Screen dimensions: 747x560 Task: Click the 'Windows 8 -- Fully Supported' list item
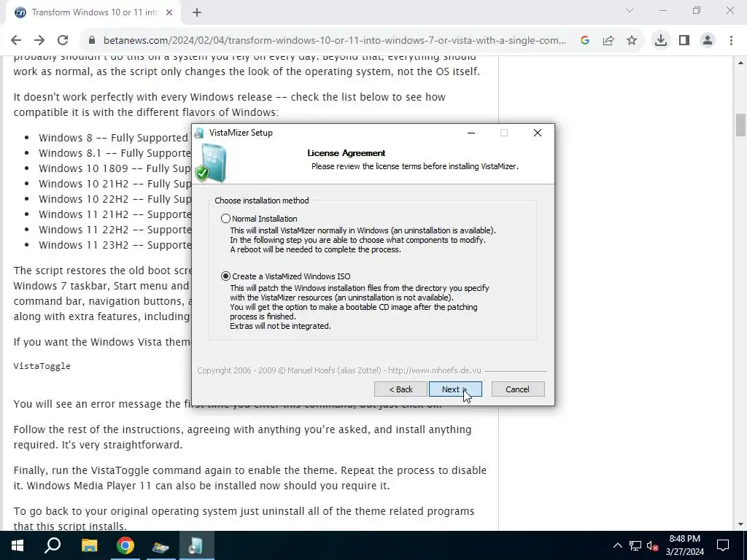(113, 138)
